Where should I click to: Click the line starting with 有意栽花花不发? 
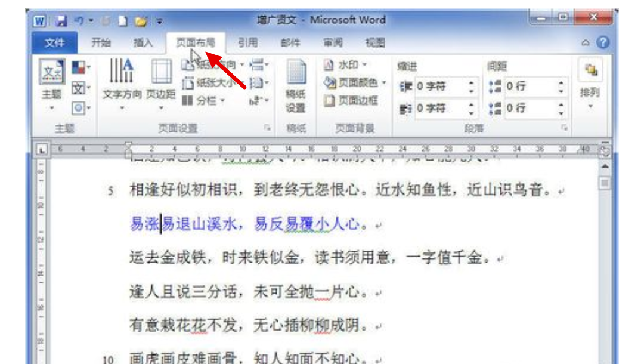[255, 326]
